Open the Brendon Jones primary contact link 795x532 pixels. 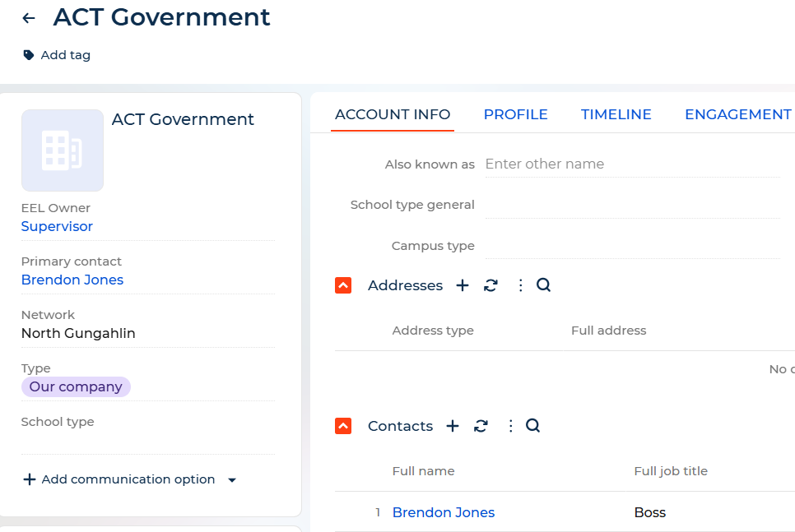click(x=72, y=280)
